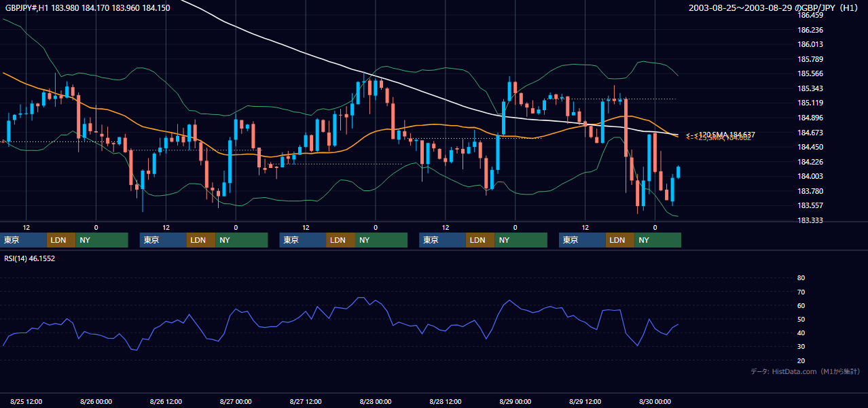Click the 8/29 00:00 time axis label
Screen dimensions: 868x408
click(515, 401)
